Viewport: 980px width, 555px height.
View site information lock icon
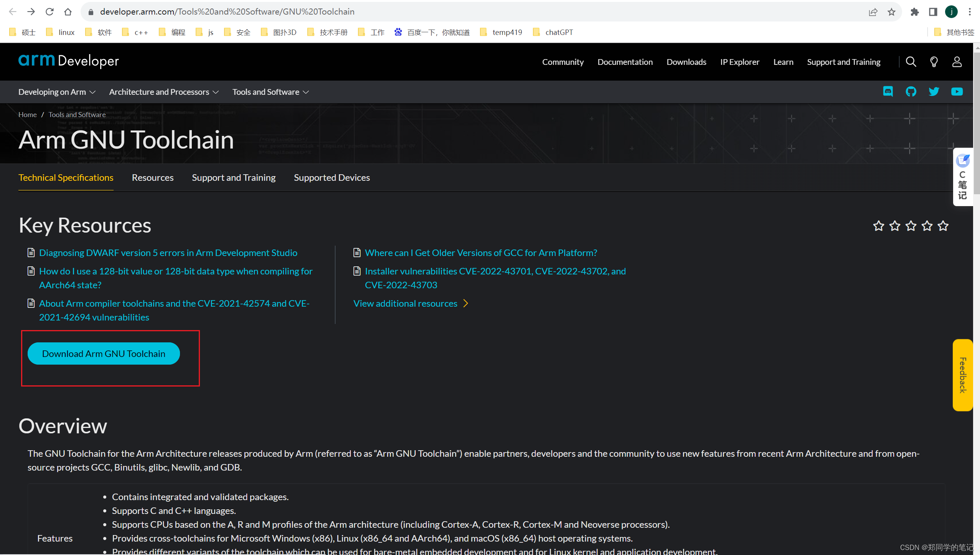(x=91, y=12)
